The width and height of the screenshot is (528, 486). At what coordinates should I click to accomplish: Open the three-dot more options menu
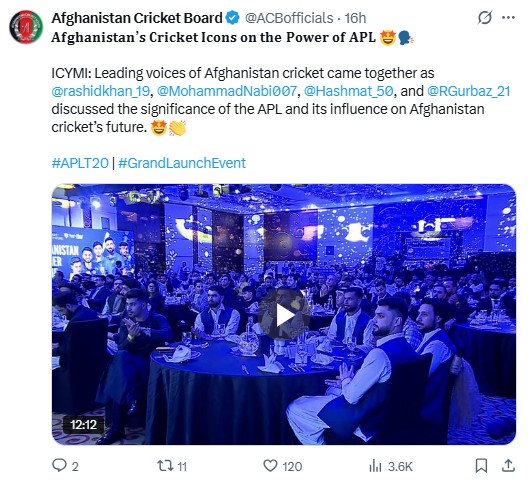pos(508,18)
